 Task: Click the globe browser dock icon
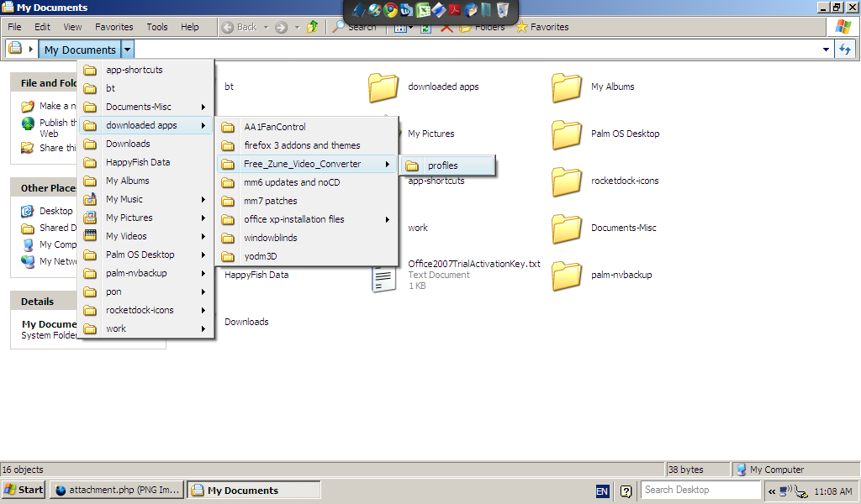374,10
